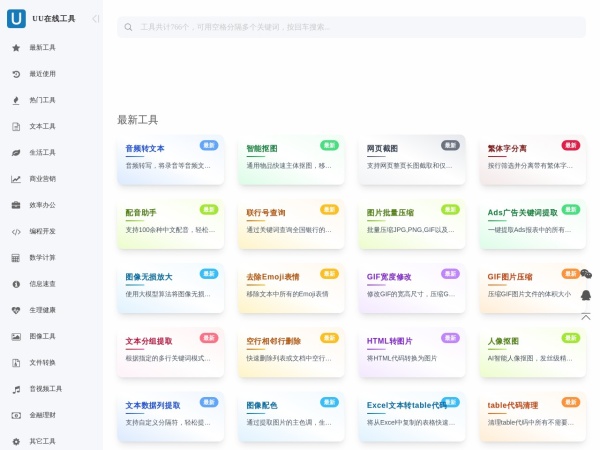Click the leaf icon for 生活工具

(16, 153)
